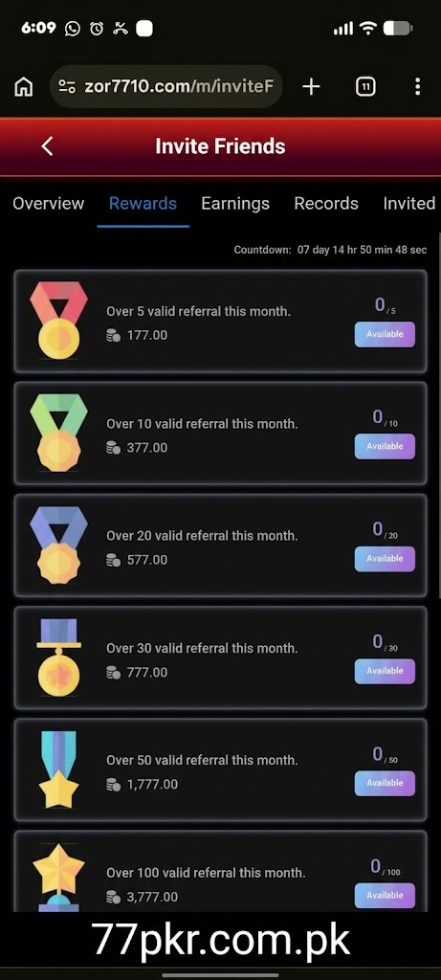
Task: Open the Records tab
Action: pos(326,204)
